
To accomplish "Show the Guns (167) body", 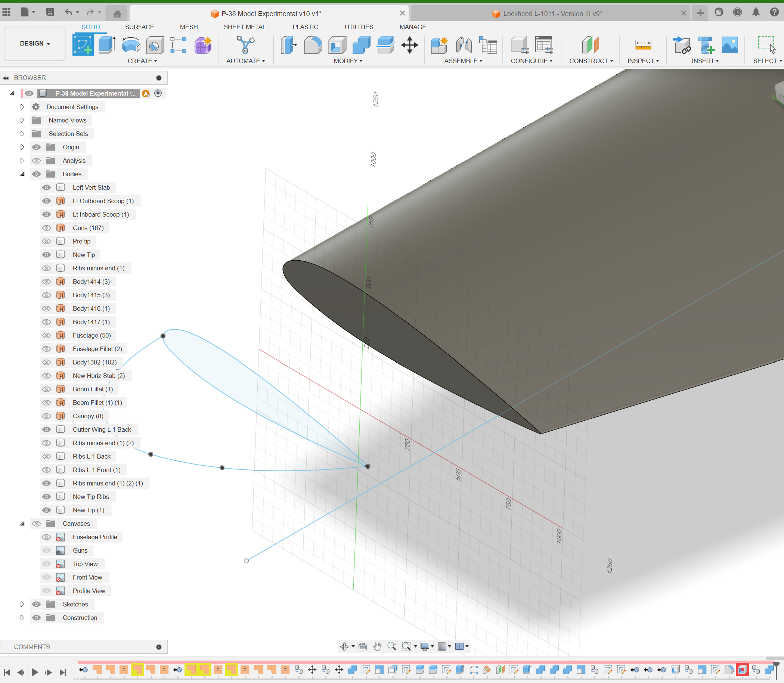I will coord(46,228).
